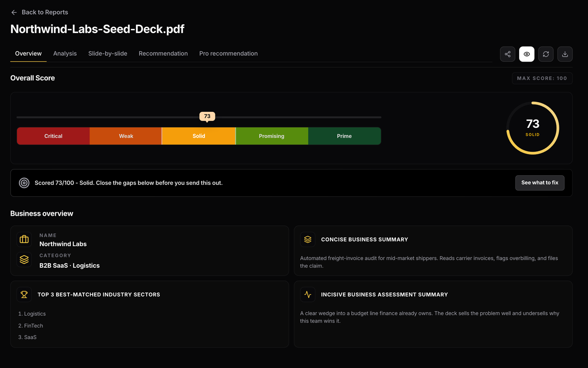Click the 3. SaaS sector entry
This screenshot has width=588, height=368.
(28, 337)
